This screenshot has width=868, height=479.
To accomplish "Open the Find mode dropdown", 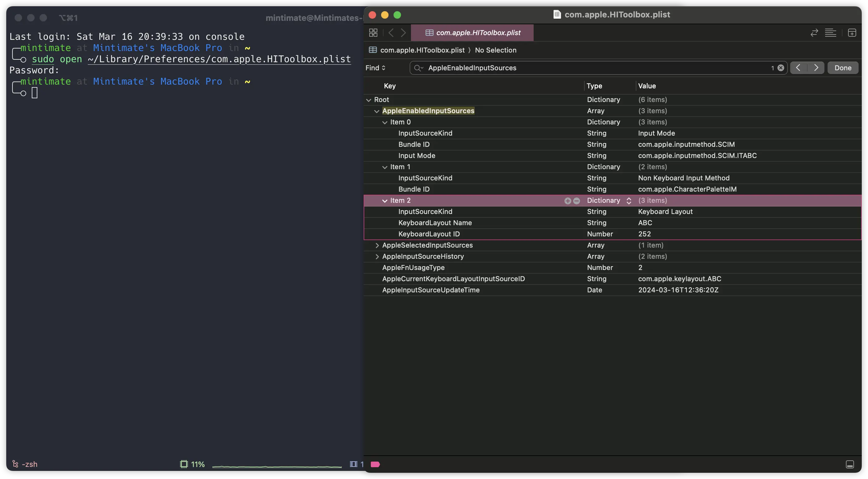I will (x=375, y=68).
